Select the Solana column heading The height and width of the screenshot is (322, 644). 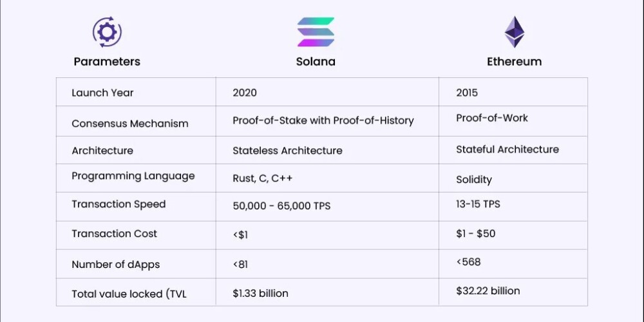click(316, 62)
